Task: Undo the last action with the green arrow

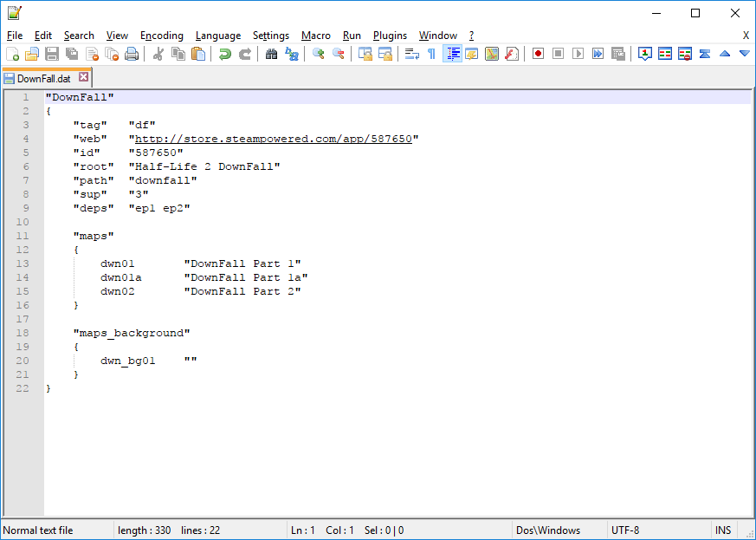Action: pos(224,54)
